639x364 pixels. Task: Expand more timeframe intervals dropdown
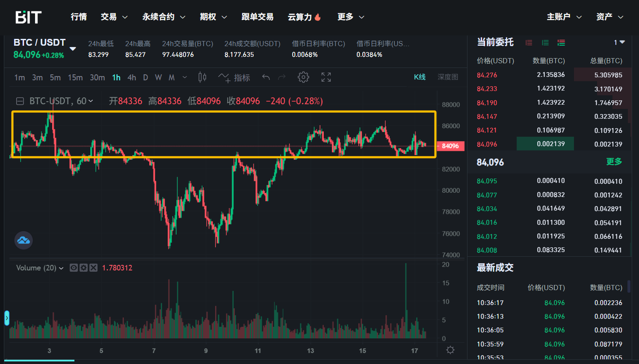point(185,77)
